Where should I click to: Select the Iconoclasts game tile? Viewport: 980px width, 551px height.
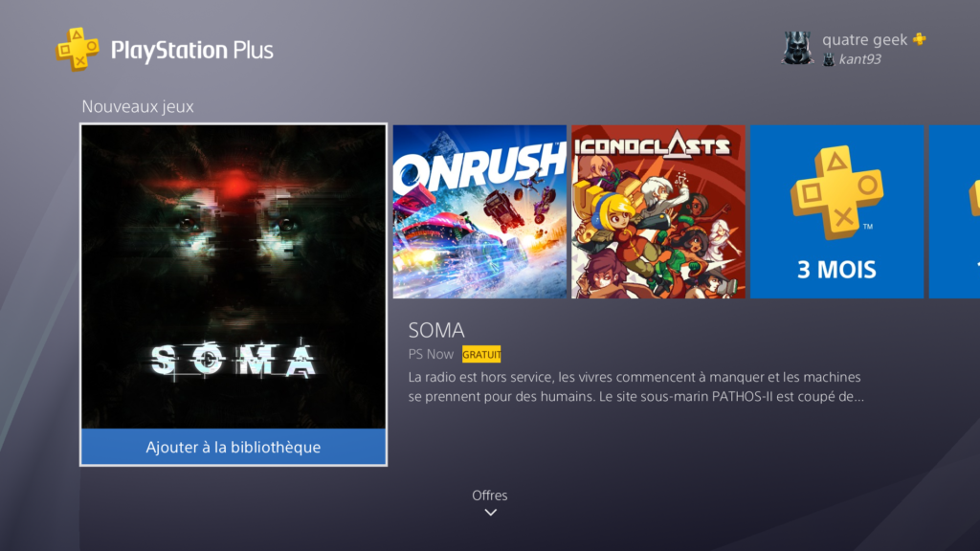click(x=658, y=211)
